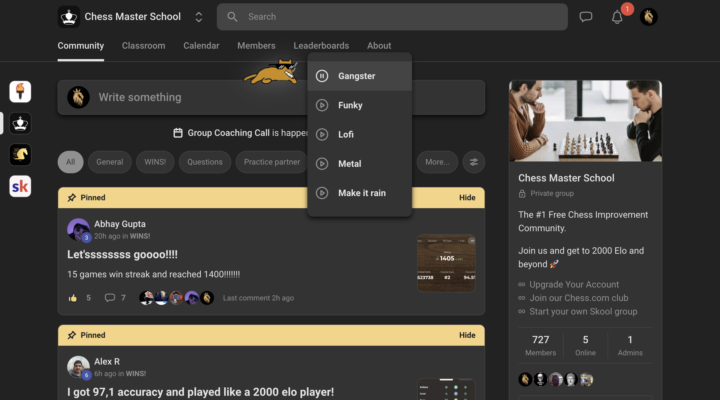Screen dimensions: 720x400
Task: Switch to the Community tab
Action: pyautogui.click(x=81, y=46)
